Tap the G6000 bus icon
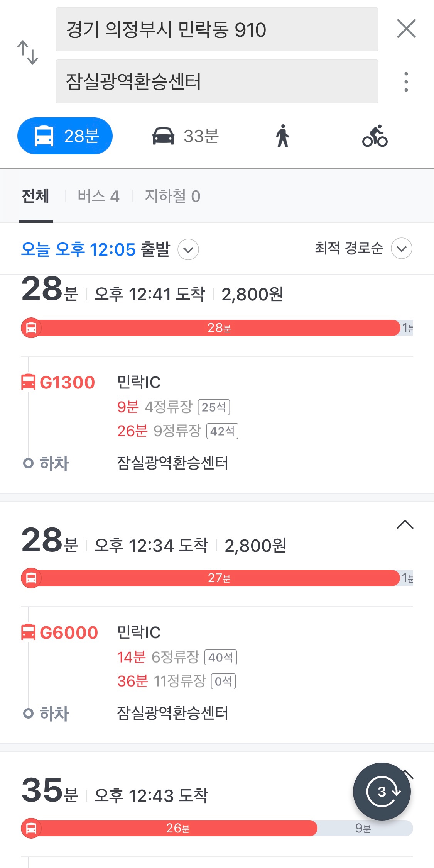434x868 pixels. 28,632
